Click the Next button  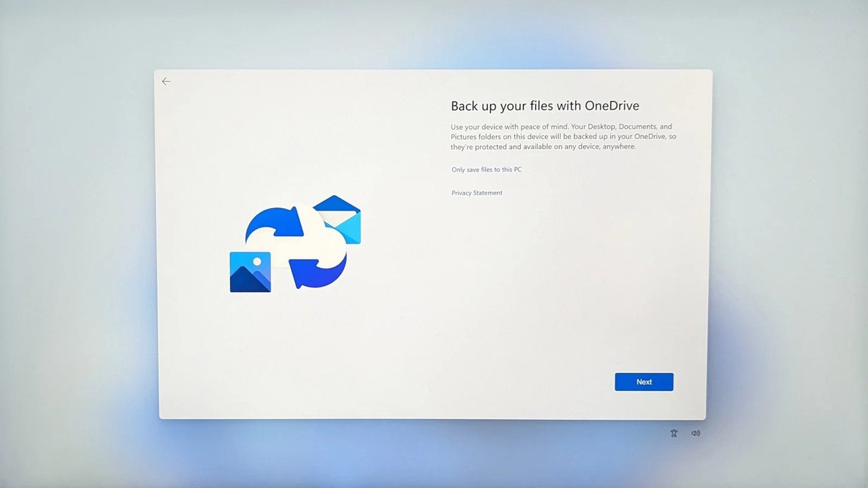pyautogui.click(x=644, y=382)
